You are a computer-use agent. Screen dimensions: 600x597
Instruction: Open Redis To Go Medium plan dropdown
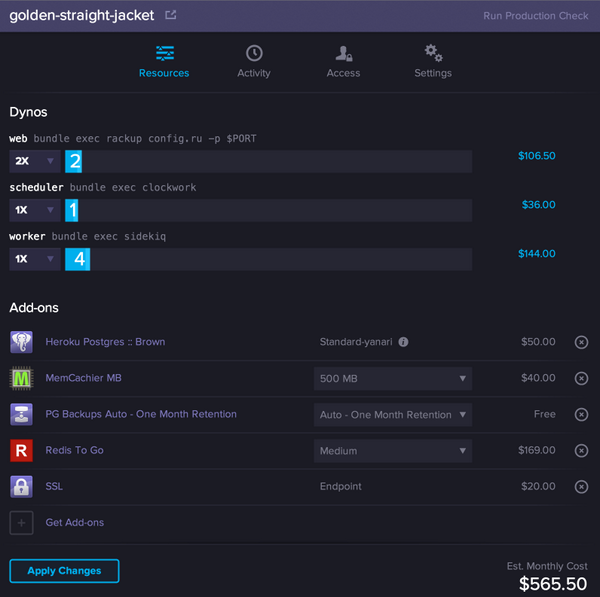(x=393, y=451)
